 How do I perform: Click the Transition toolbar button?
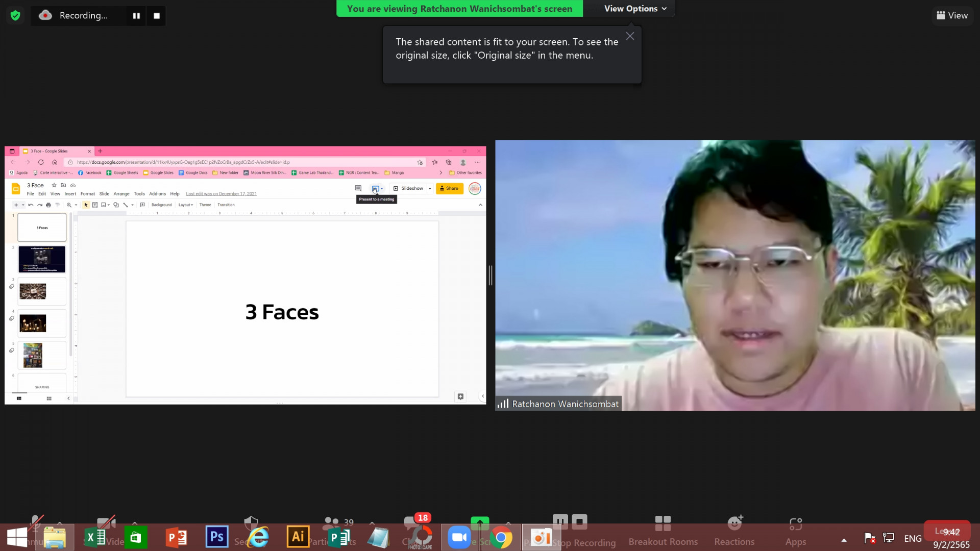pos(226,205)
